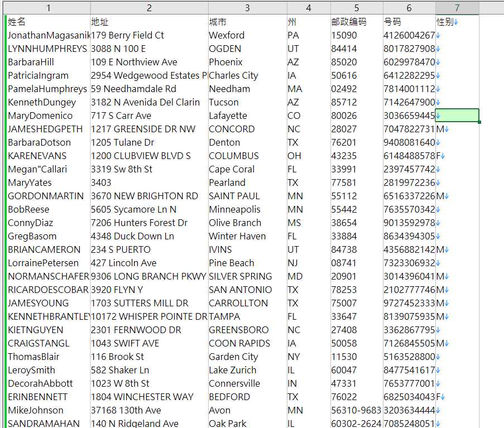Viewport: 504px width, 428px height.
Task: Select column header 6
Action: pyautogui.click(x=409, y=8)
